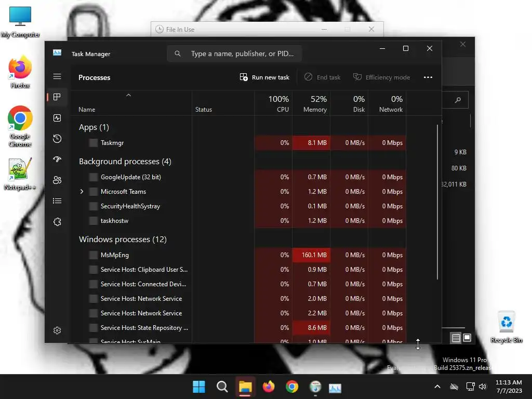The height and width of the screenshot is (399, 532).
Task: Select the Apps (1) group header
Action: tap(94, 127)
